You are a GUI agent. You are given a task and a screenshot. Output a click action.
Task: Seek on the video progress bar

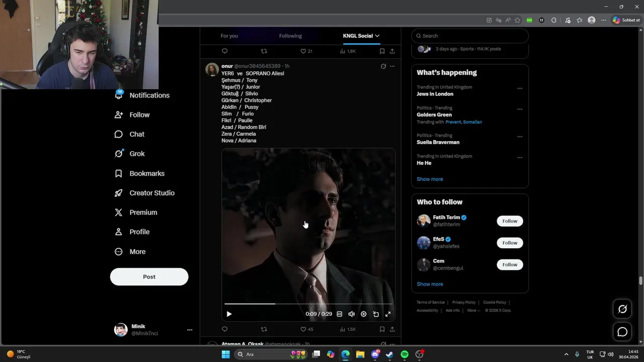308,304
